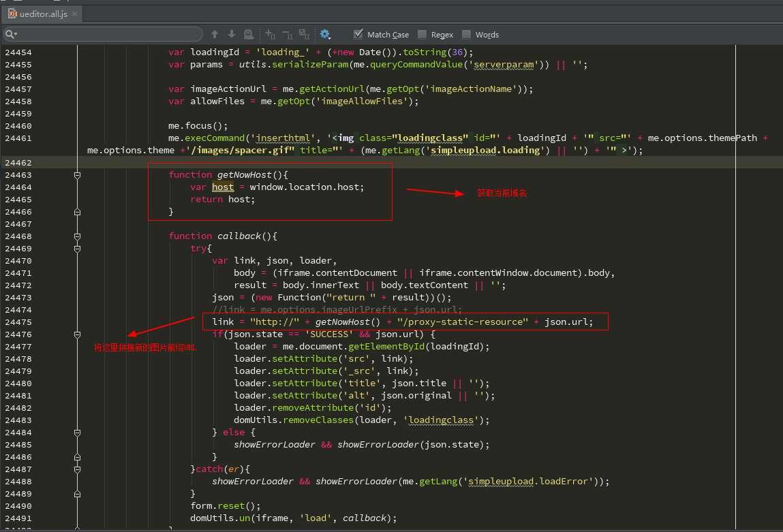This screenshot has width=783, height=532.
Task: Click line number 24475 in gutter
Action: tap(18, 322)
